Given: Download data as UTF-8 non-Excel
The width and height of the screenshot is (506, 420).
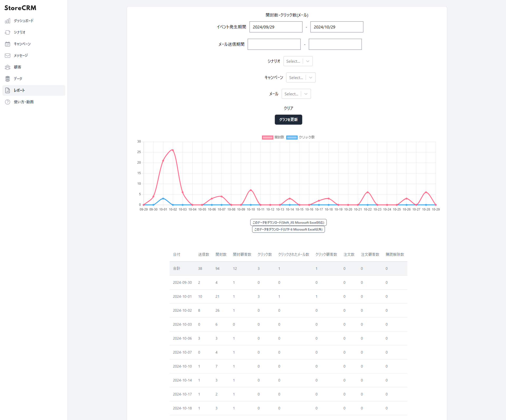Looking at the screenshot, I should click(289, 229).
